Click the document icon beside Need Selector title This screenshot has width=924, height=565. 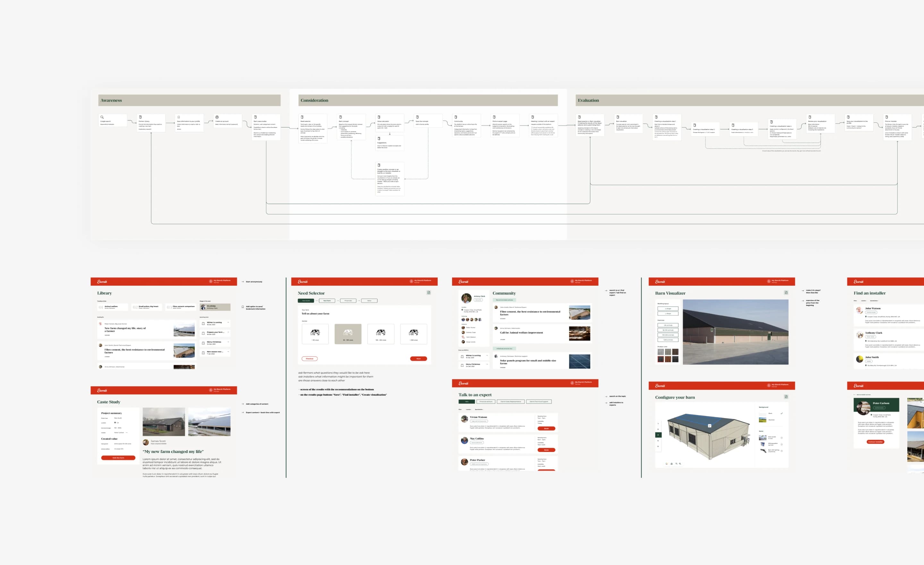[x=429, y=292]
